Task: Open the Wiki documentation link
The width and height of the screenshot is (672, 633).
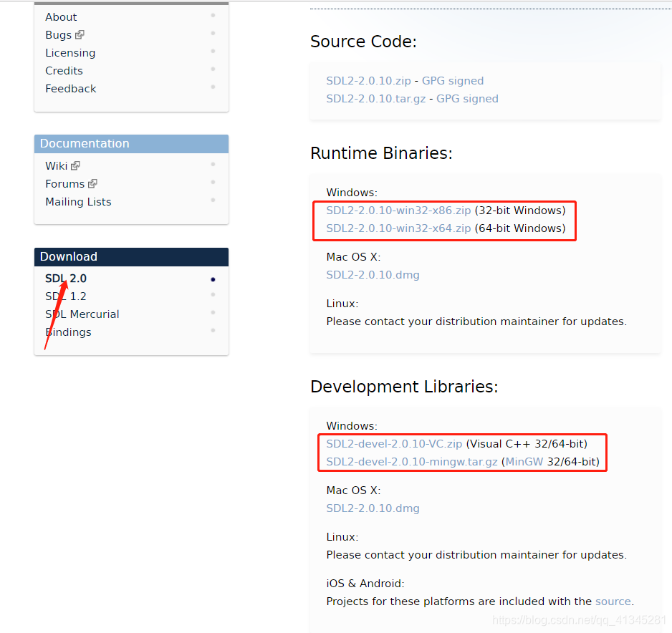Action: [56, 165]
